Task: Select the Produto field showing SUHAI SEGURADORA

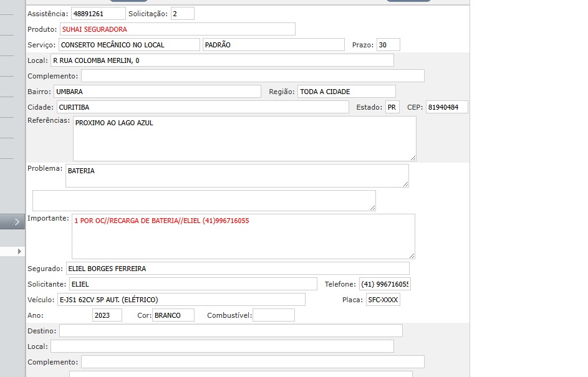Action: (x=177, y=29)
